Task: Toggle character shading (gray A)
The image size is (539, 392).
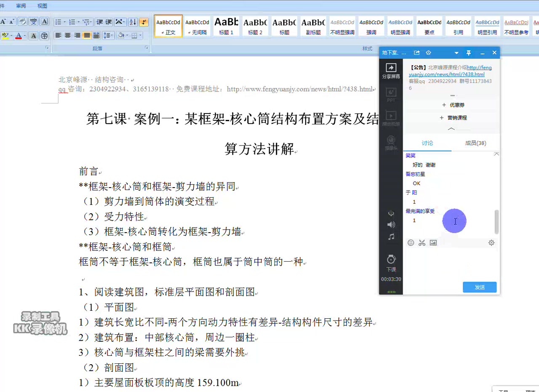Action: pos(34,36)
